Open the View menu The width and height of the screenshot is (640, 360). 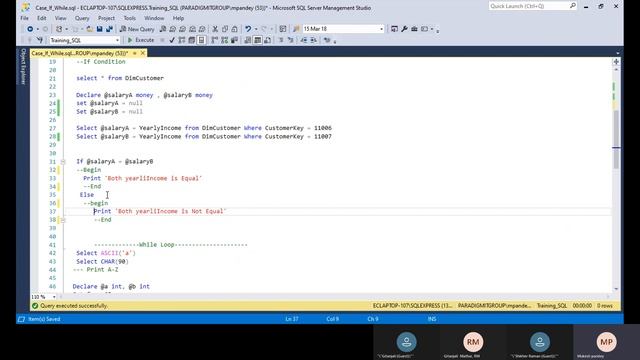click(60, 18)
